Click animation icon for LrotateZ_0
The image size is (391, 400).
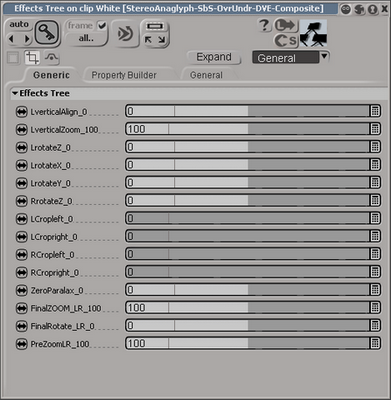(x=22, y=148)
